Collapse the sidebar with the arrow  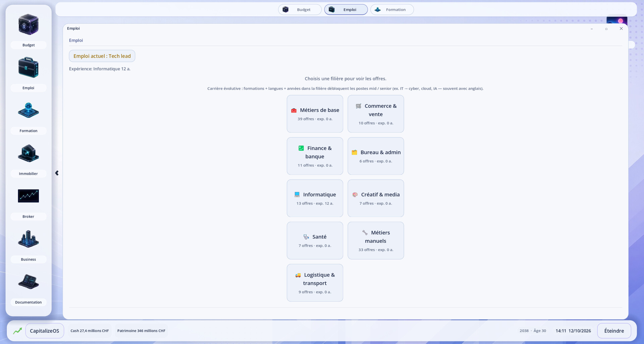[x=57, y=173]
